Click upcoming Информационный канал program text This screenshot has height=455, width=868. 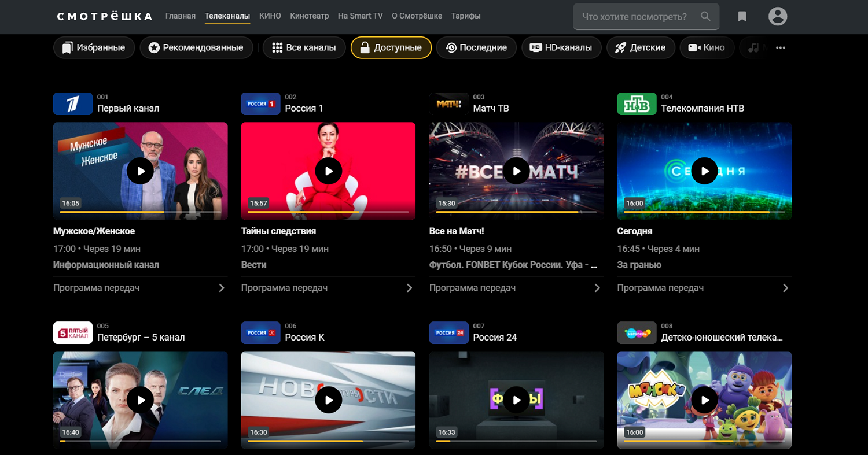[x=106, y=265]
